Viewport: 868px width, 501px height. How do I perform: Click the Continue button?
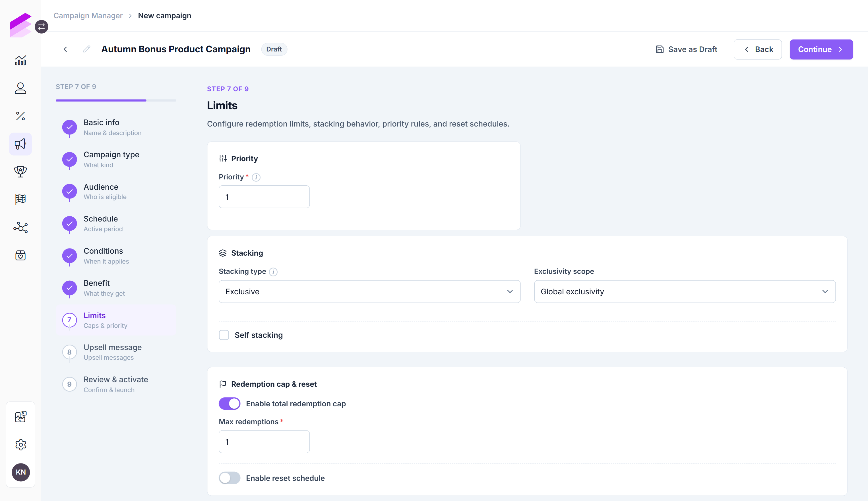point(821,49)
